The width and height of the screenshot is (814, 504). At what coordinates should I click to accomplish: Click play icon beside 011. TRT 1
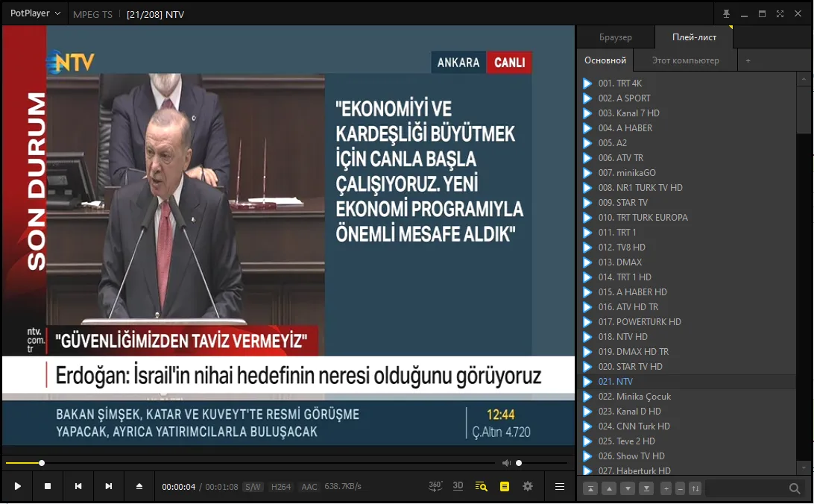point(587,233)
